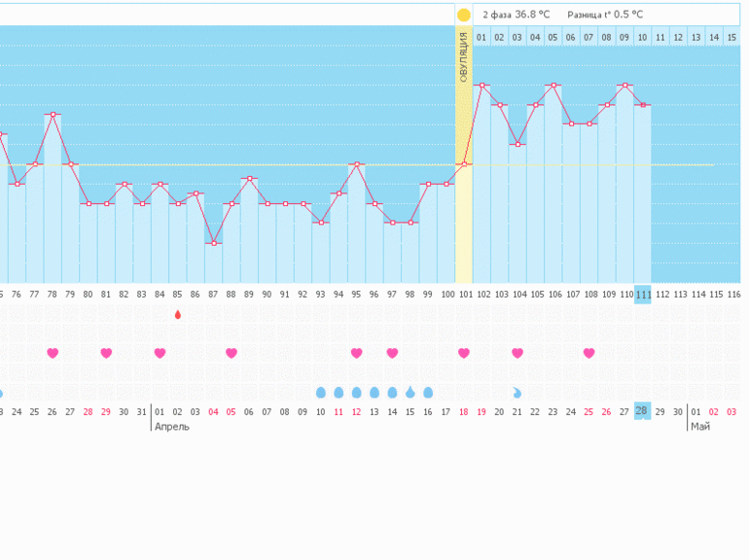Click the red blood drop on April 02

pos(177,314)
